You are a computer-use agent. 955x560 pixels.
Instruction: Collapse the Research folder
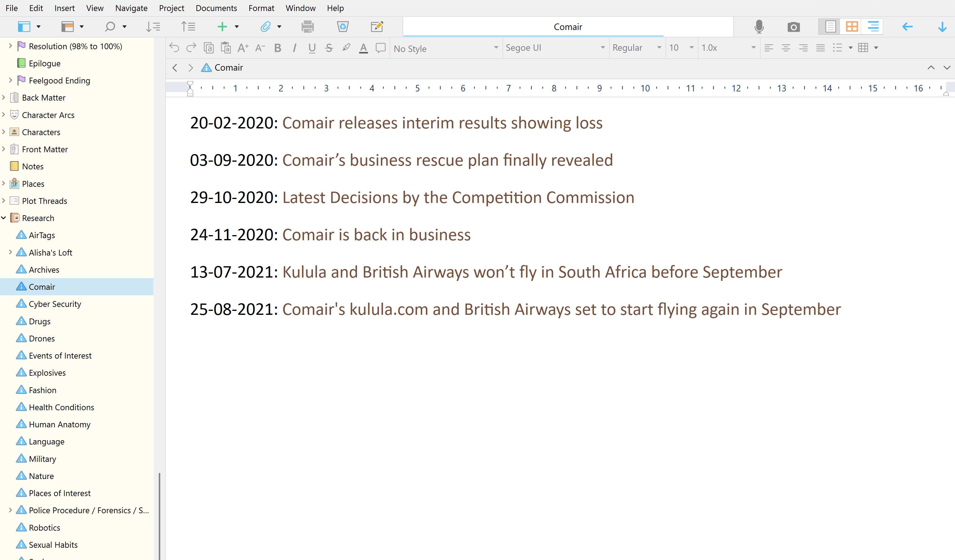pos(3,218)
